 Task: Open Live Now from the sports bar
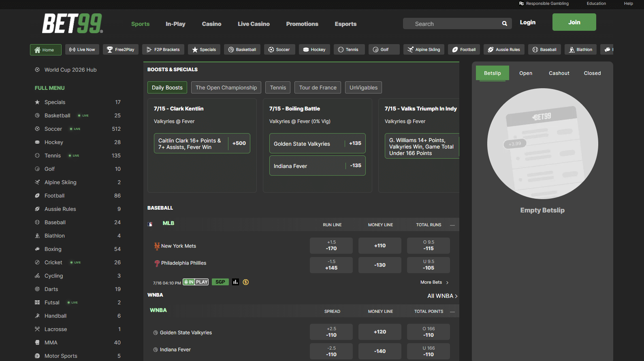click(82, 50)
